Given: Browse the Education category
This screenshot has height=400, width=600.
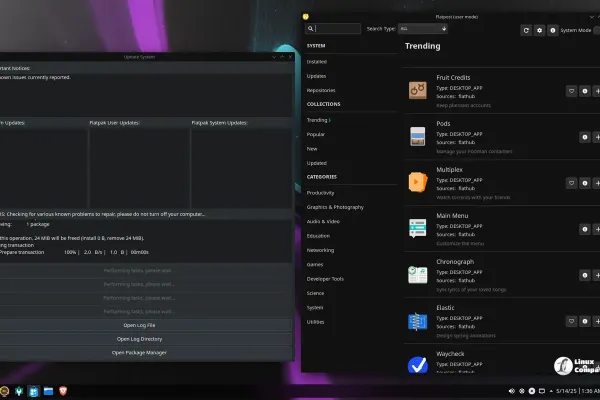Looking at the screenshot, I should click(318, 236).
